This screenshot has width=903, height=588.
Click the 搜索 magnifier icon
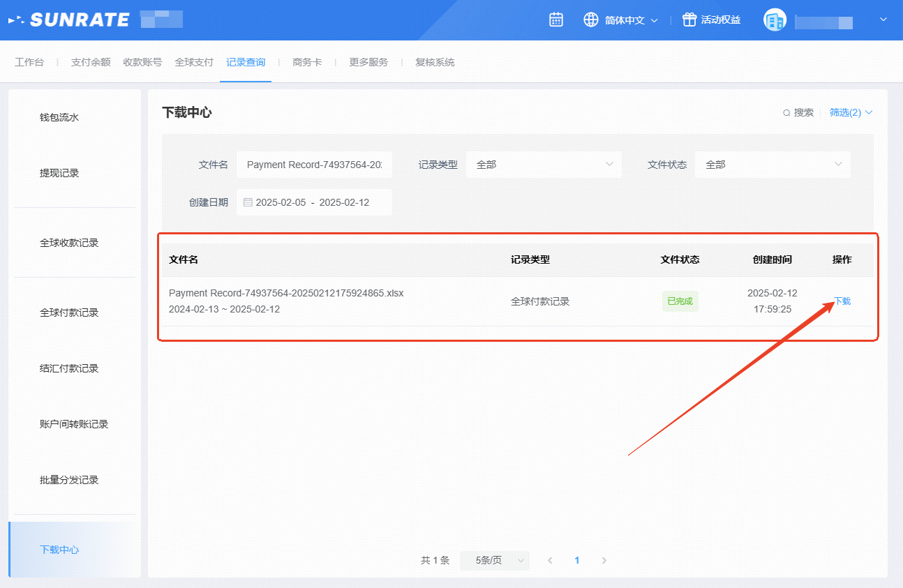click(x=786, y=113)
